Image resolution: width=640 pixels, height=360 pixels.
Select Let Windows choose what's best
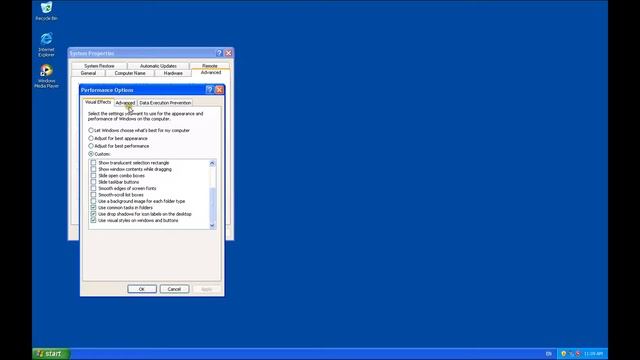pyautogui.click(x=91, y=130)
